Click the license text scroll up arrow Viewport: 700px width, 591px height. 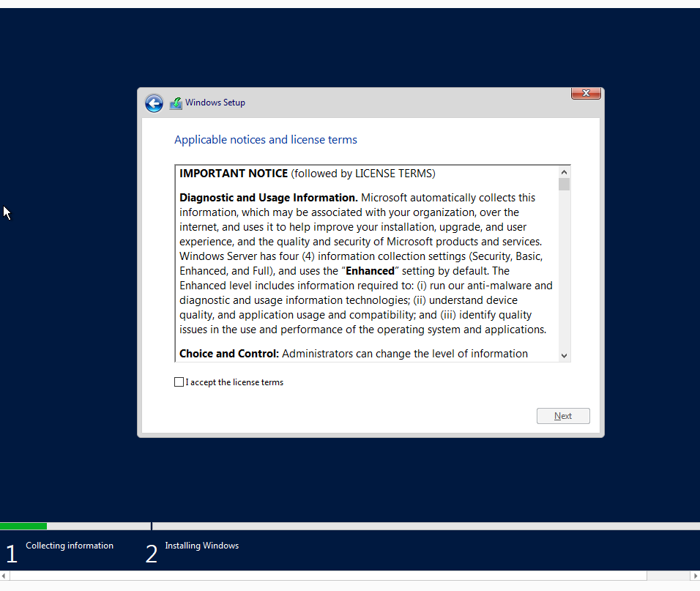564,172
